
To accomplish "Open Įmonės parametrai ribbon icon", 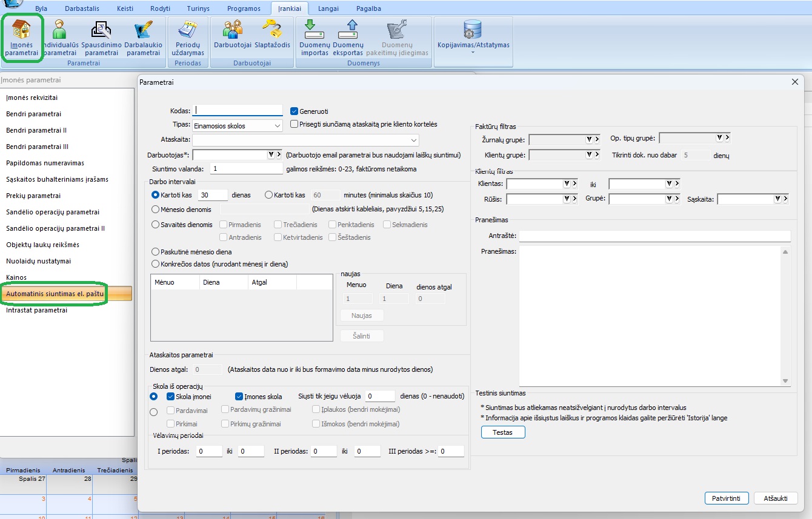I will point(22,38).
